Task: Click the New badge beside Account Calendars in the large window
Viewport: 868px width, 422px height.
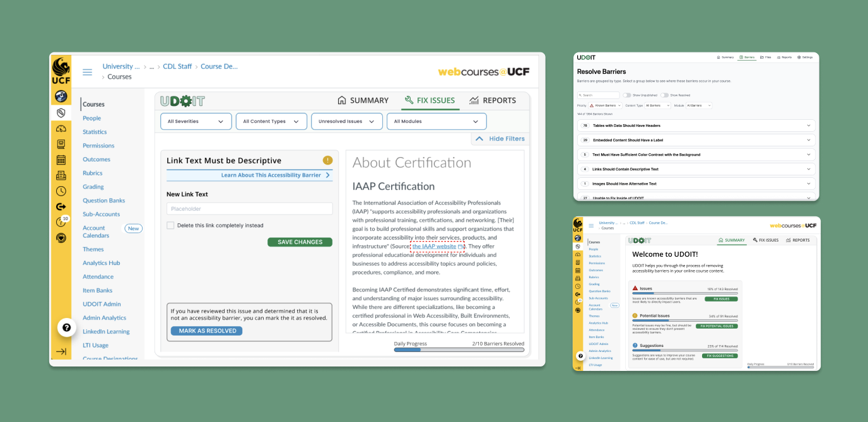Action: coord(133,228)
